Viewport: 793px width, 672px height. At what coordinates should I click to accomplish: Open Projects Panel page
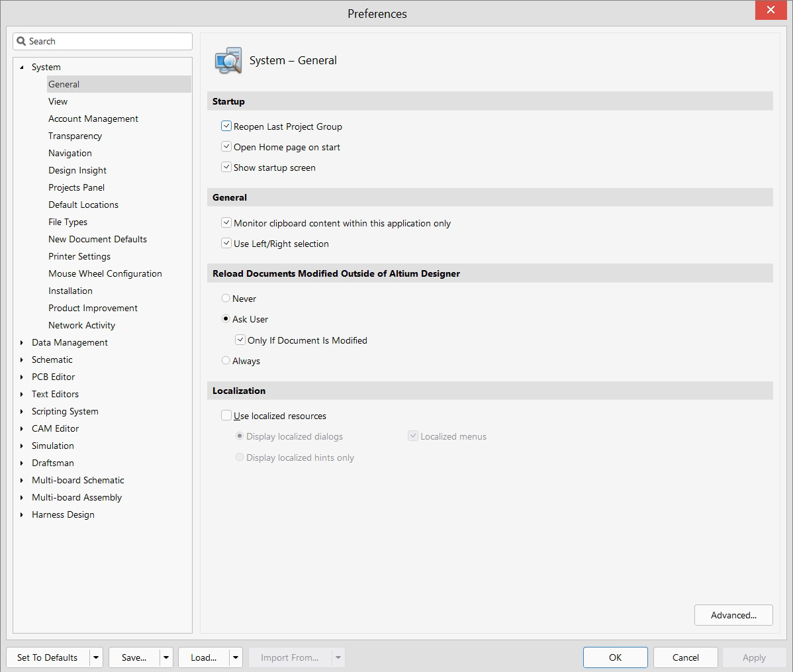pyautogui.click(x=76, y=187)
